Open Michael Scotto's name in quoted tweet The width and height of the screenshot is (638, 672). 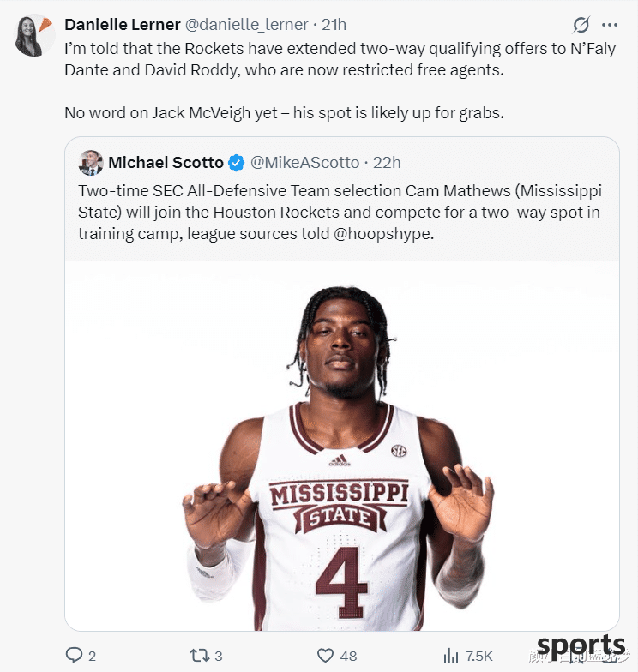coord(166,163)
